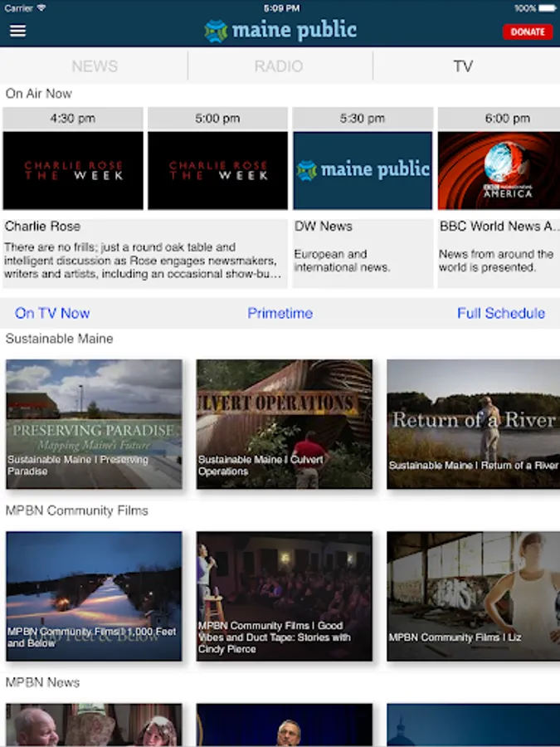Select the TV tab

[463, 66]
